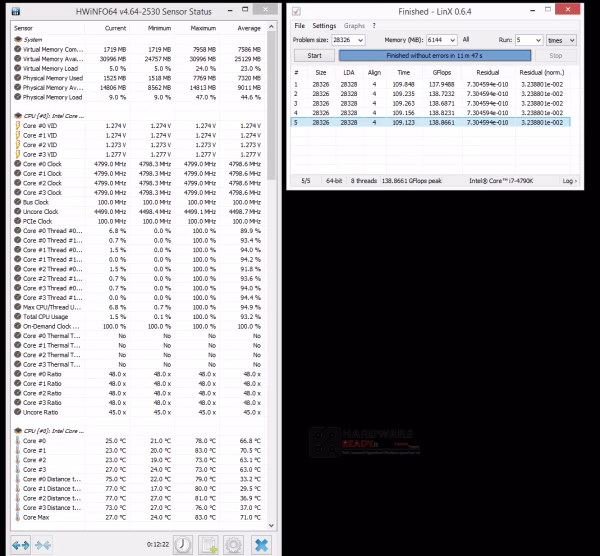The height and width of the screenshot is (556, 600).
Task: Click the expand columns arrows icon in HWiNFO
Action: click(x=21, y=545)
